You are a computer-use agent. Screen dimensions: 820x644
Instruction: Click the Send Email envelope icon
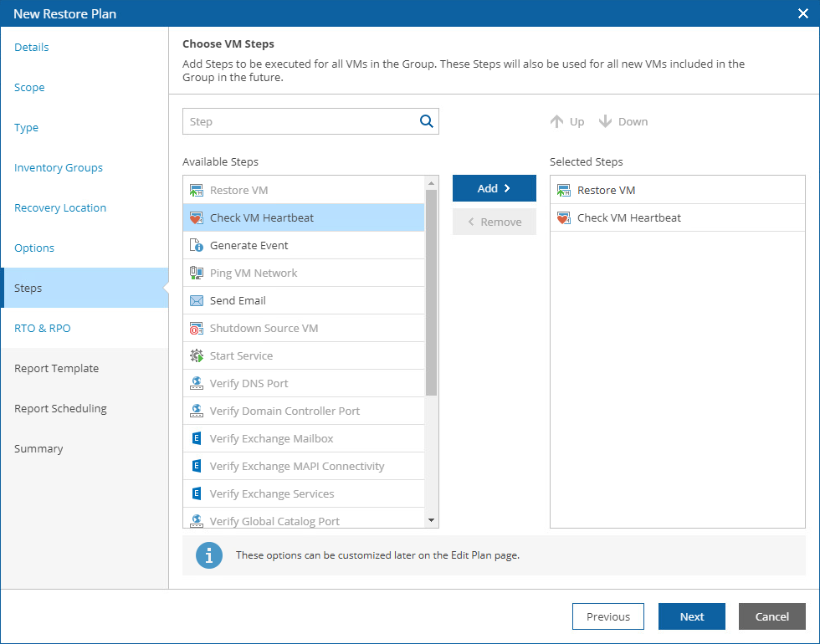pos(197,301)
